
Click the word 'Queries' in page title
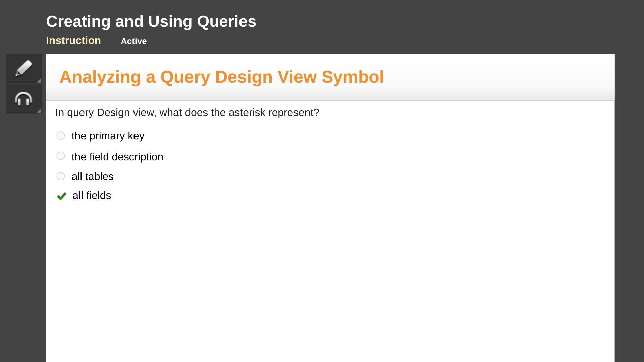coord(226,22)
